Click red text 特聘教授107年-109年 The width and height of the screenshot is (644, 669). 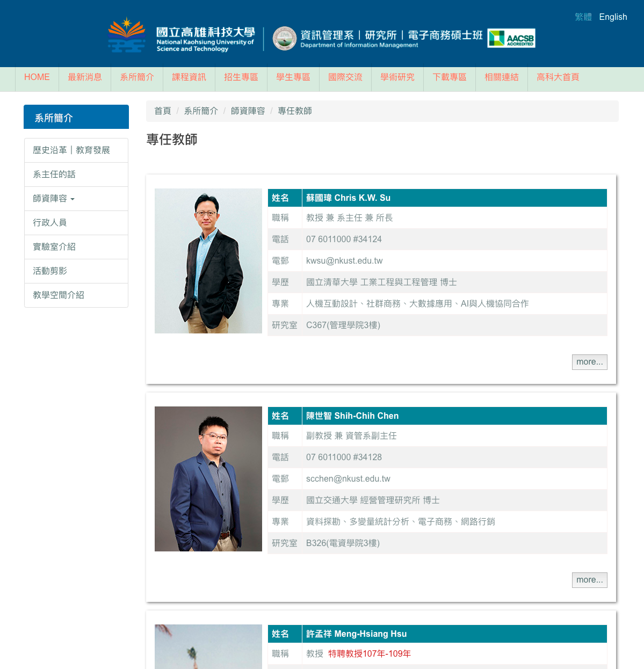[x=370, y=654]
